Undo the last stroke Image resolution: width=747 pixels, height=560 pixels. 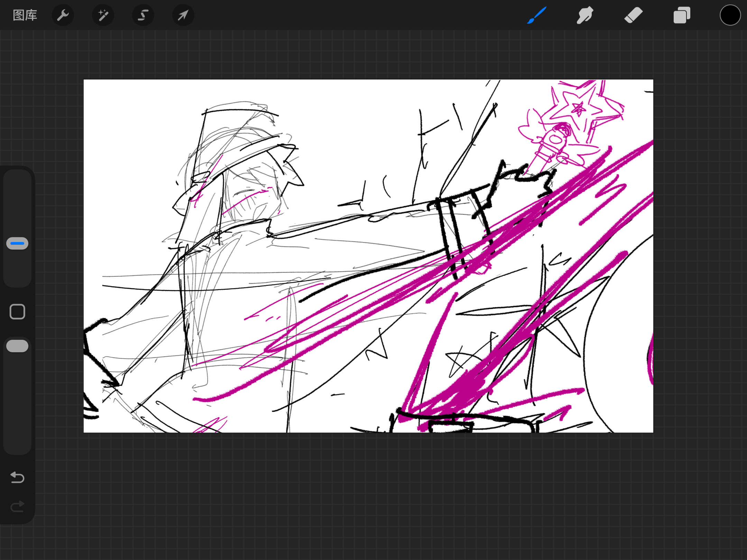(x=17, y=477)
